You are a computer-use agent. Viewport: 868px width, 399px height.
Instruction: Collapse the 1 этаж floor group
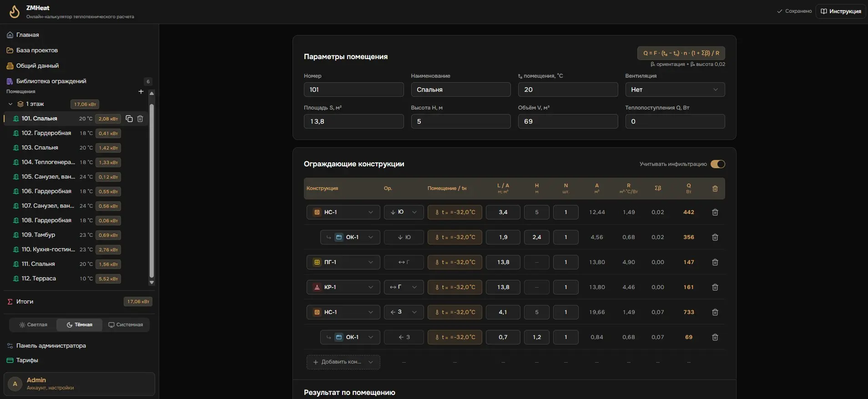pos(10,104)
